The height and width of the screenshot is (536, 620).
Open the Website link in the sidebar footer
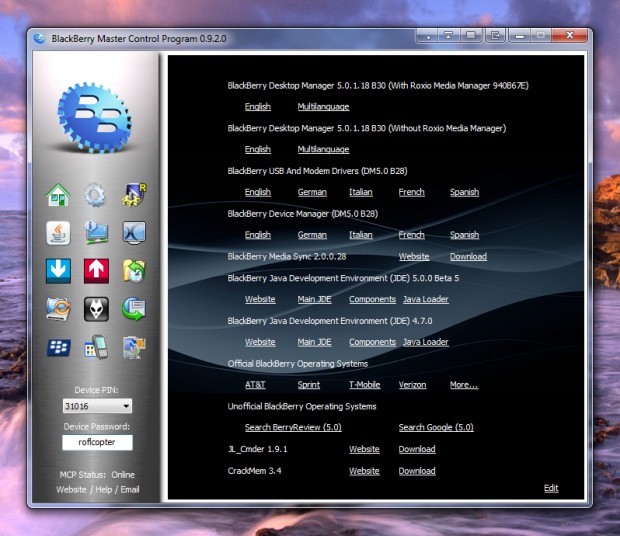pos(71,489)
